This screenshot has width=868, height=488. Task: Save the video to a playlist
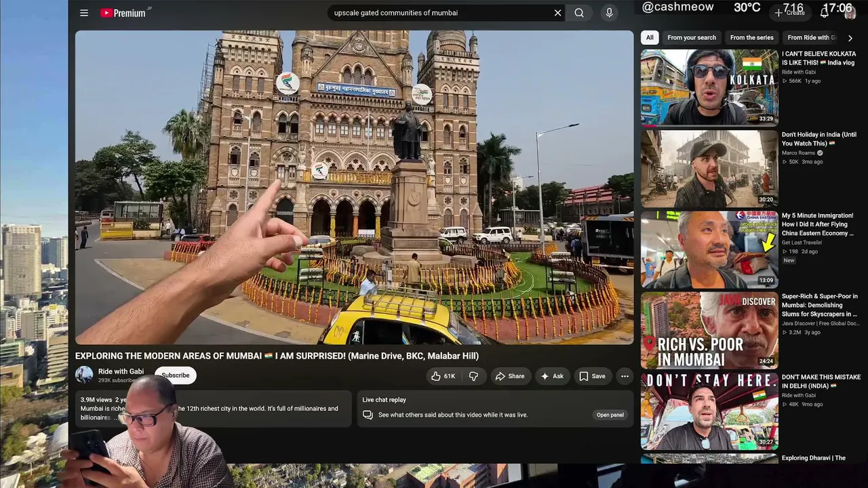coord(592,376)
